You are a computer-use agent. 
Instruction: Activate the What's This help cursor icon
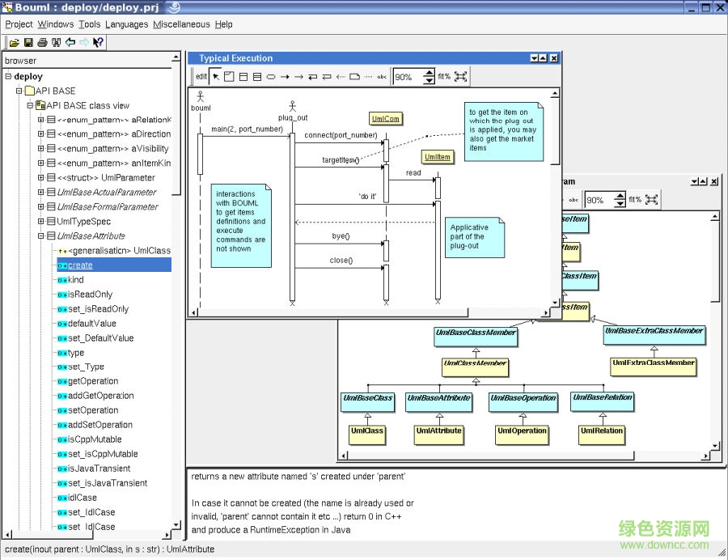click(x=97, y=42)
